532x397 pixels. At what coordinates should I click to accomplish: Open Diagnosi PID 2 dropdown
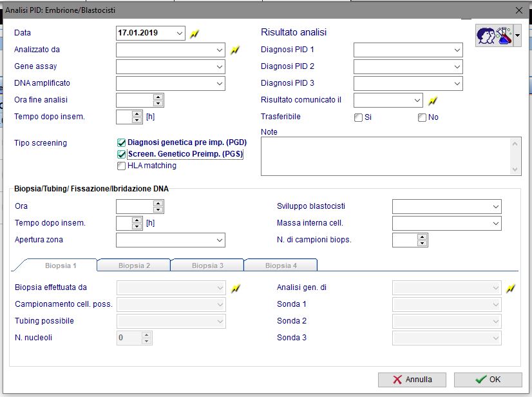click(x=457, y=66)
